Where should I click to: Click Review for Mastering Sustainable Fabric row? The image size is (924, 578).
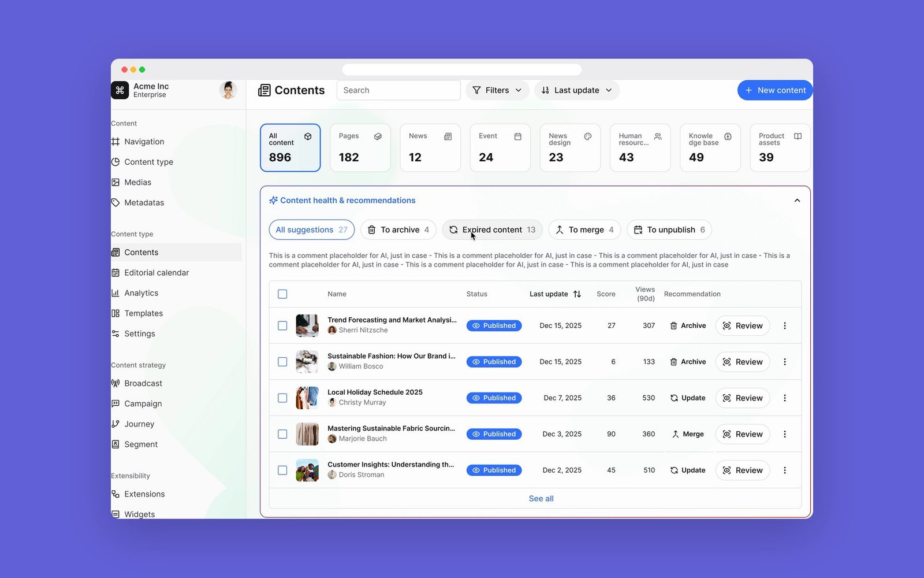point(743,434)
